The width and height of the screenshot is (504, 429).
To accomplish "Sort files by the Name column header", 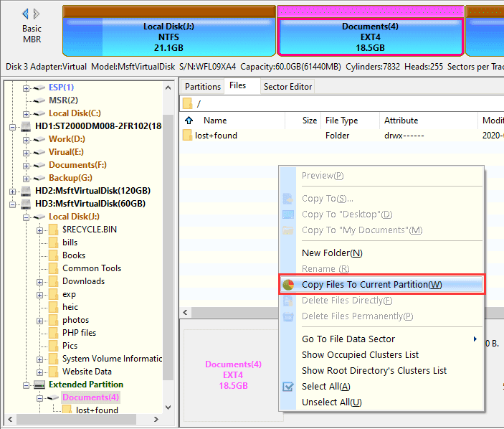I will (x=215, y=121).
